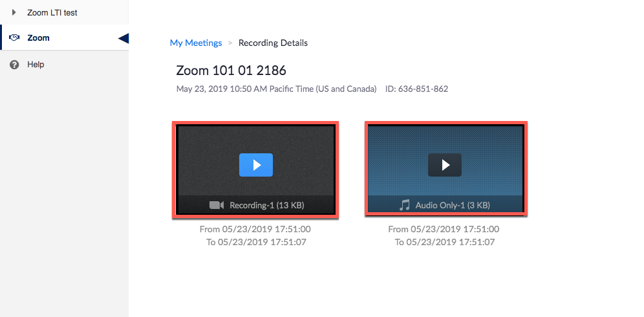This screenshot has height=317, width=644.
Task: Click the dark blue arrow beside Zoom
Action: coord(123,39)
